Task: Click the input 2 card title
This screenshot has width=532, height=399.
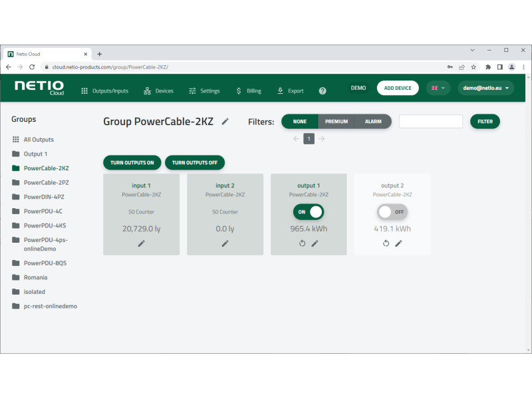Action: (x=225, y=186)
